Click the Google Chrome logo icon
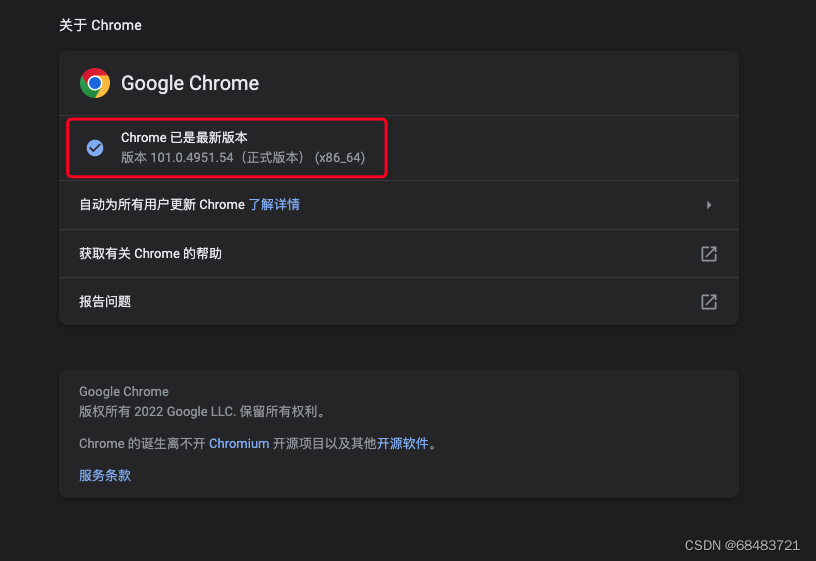 pyautogui.click(x=95, y=83)
